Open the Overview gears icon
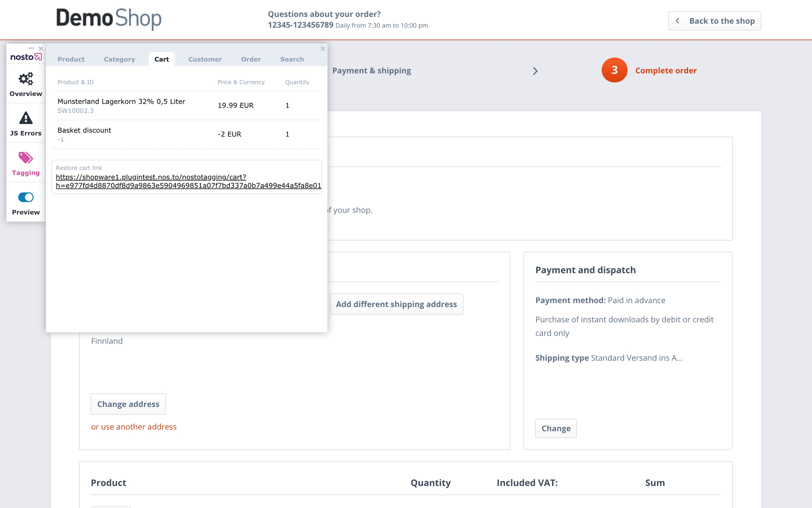812x508 pixels. tap(26, 79)
